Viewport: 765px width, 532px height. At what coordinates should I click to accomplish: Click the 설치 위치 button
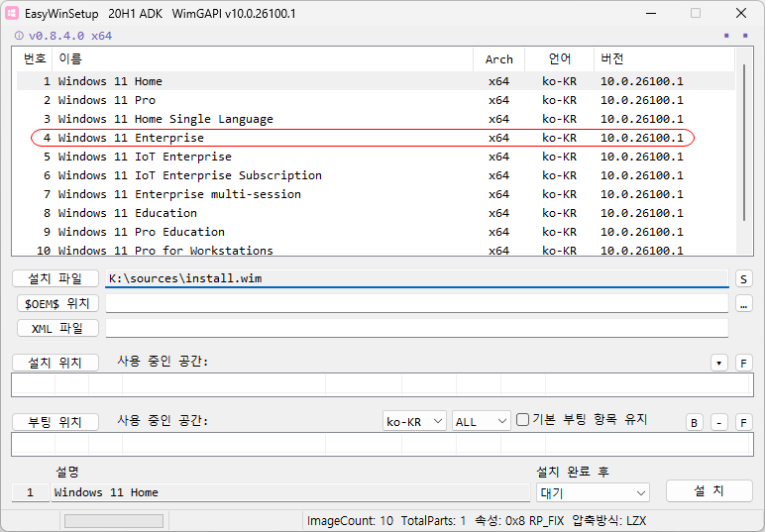pyautogui.click(x=55, y=363)
